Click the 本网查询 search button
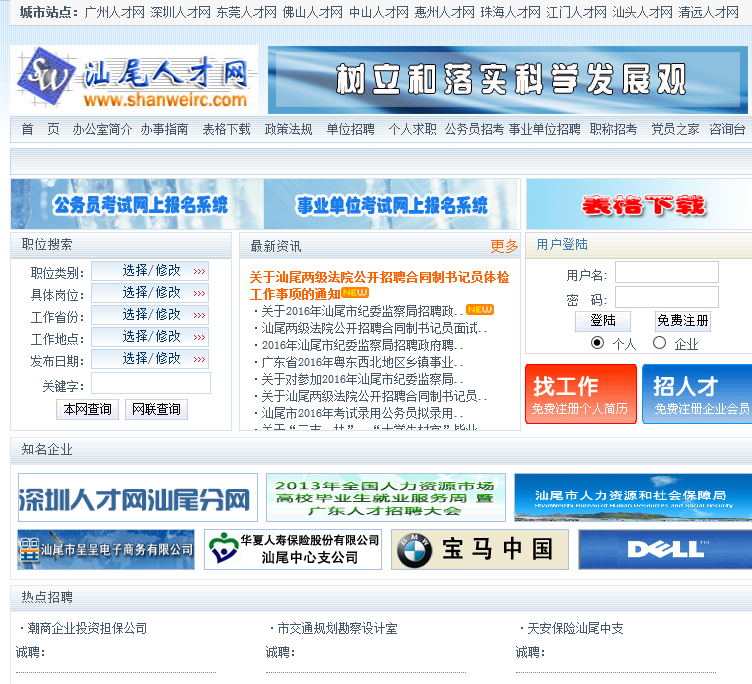 (87, 410)
